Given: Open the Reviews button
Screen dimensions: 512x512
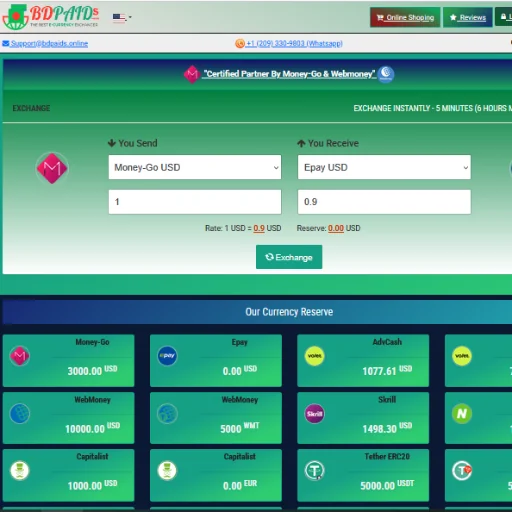Looking at the screenshot, I should [x=468, y=17].
